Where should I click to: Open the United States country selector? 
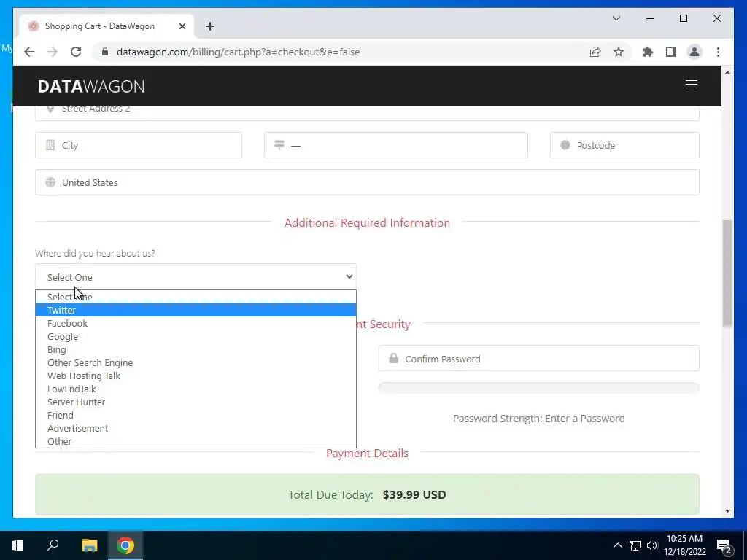367,182
